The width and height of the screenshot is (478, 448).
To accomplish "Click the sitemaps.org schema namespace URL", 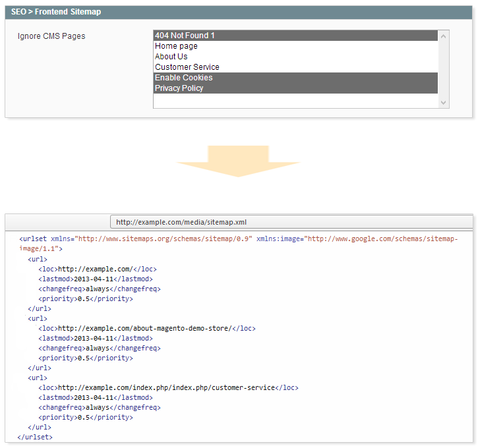I will (165, 239).
